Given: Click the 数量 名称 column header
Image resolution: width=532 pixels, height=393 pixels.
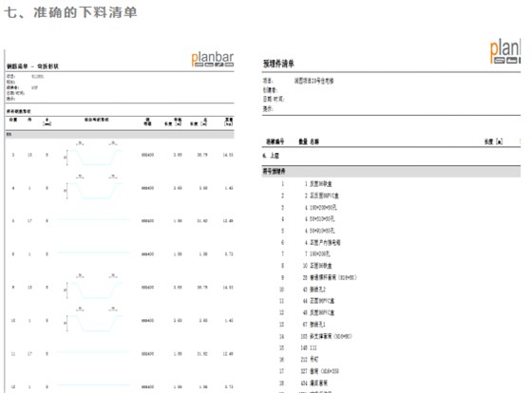Looking at the screenshot, I should pos(309,141).
